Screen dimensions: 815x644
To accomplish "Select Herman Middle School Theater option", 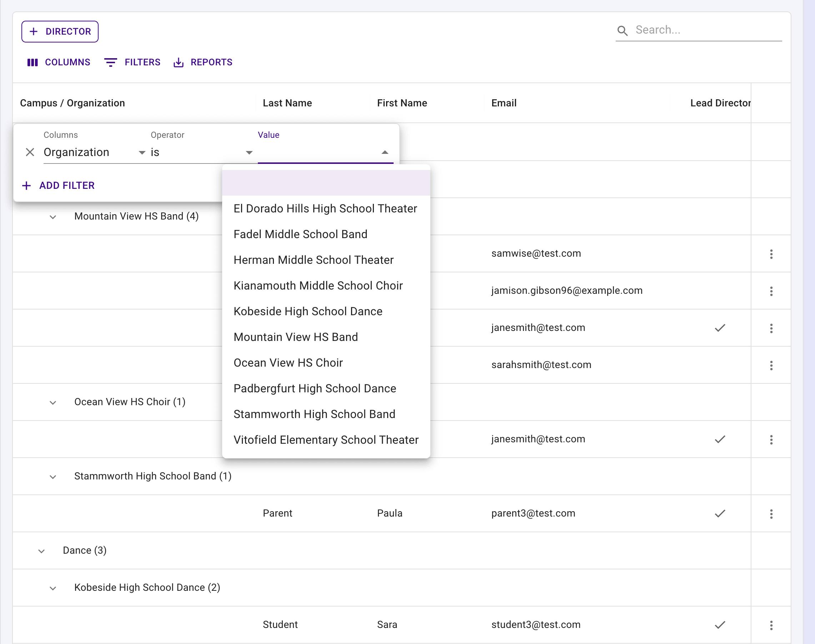I will (x=326, y=260).
